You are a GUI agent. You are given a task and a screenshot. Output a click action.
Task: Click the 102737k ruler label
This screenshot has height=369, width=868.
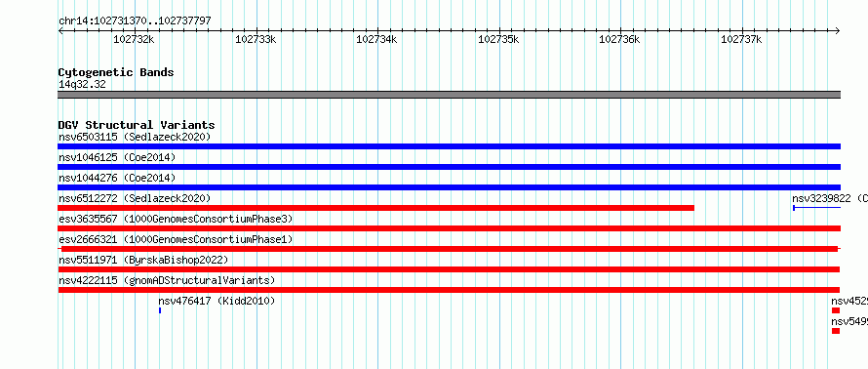pos(741,39)
